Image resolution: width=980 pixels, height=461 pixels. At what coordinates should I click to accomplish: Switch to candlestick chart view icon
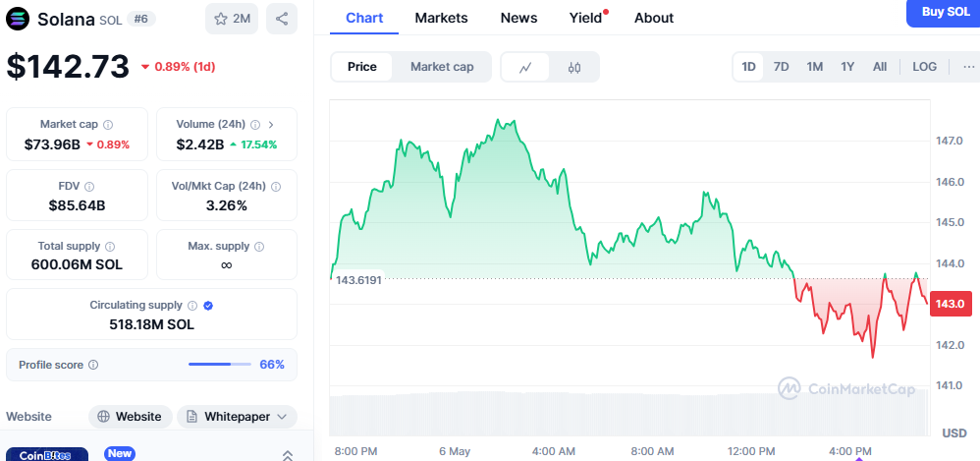[x=574, y=67]
